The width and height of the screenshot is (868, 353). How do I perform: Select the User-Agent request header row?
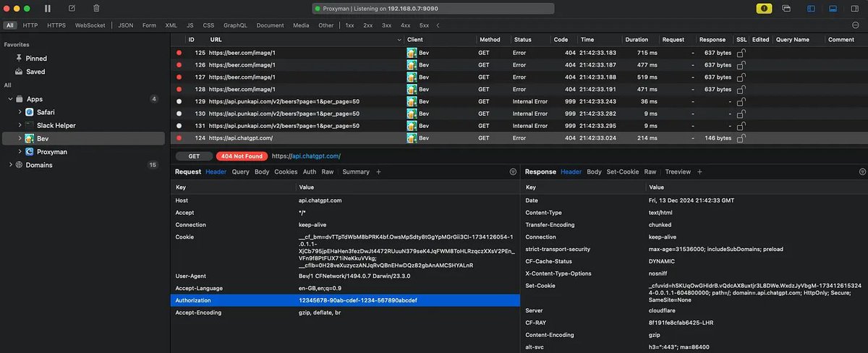point(345,276)
